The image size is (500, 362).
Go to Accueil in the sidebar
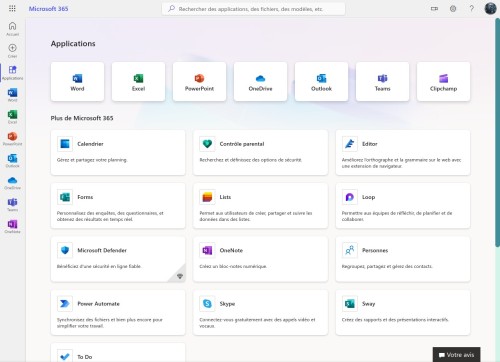click(12, 29)
